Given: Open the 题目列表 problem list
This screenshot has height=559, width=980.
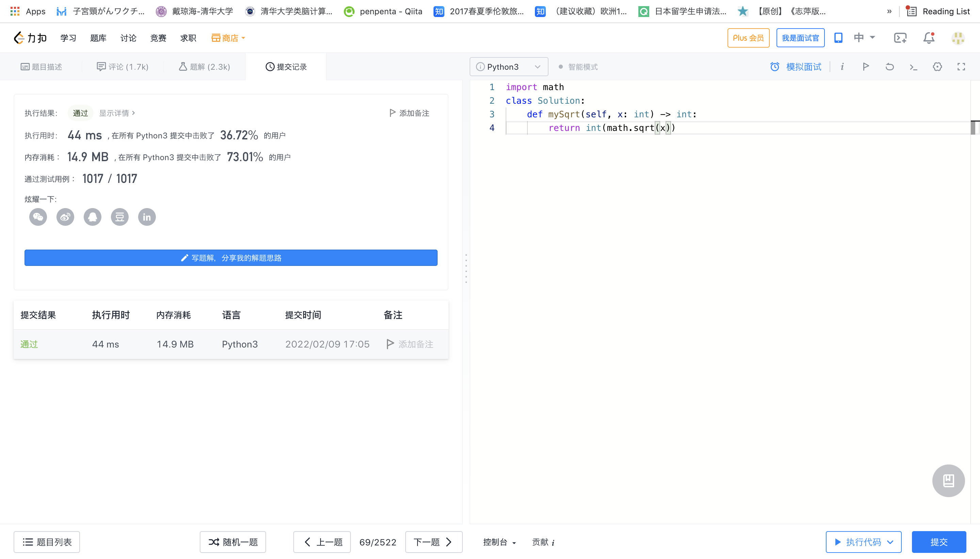Looking at the screenshot, I should (x=47, y=542).
